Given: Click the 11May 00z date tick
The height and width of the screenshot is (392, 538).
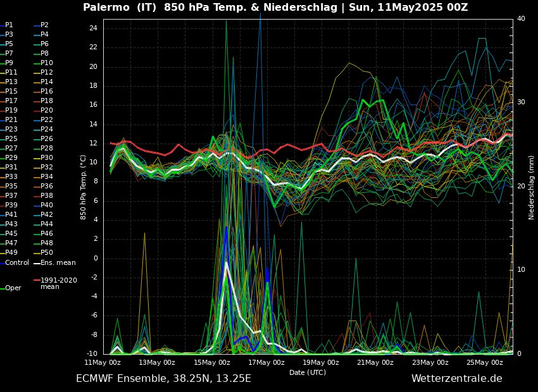Looking at the screenshot, I should pos(103,362).
